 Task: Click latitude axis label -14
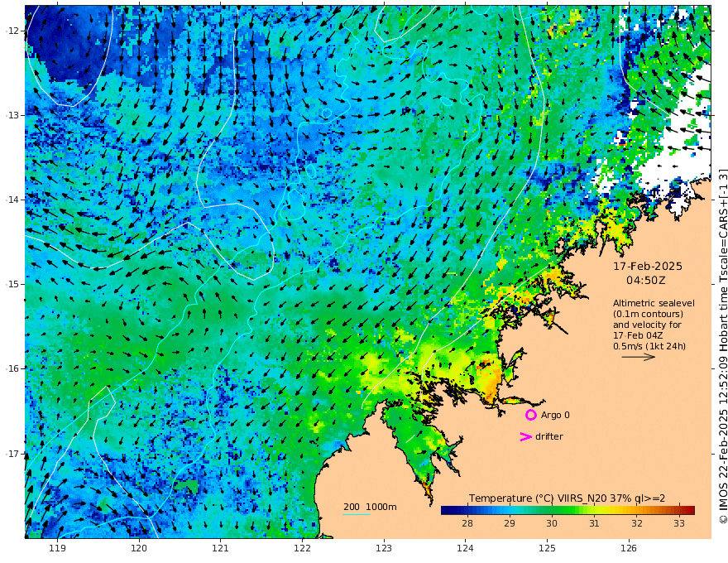[12, 200]
